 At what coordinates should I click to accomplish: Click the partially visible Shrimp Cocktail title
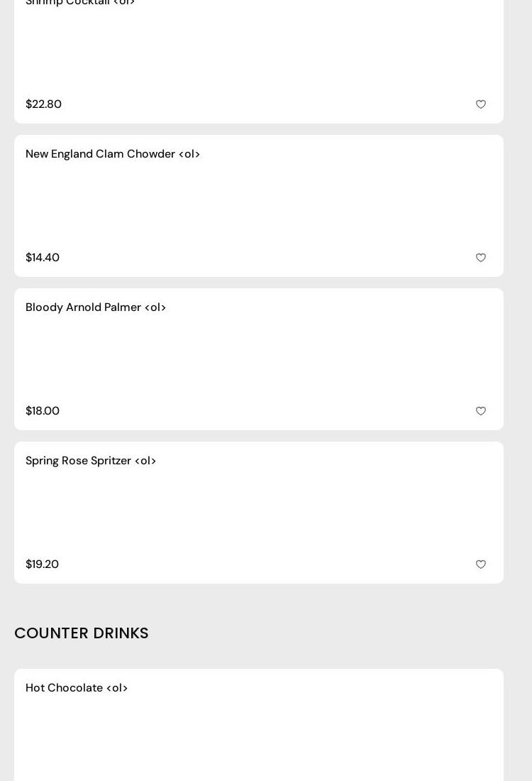[80, 3]
